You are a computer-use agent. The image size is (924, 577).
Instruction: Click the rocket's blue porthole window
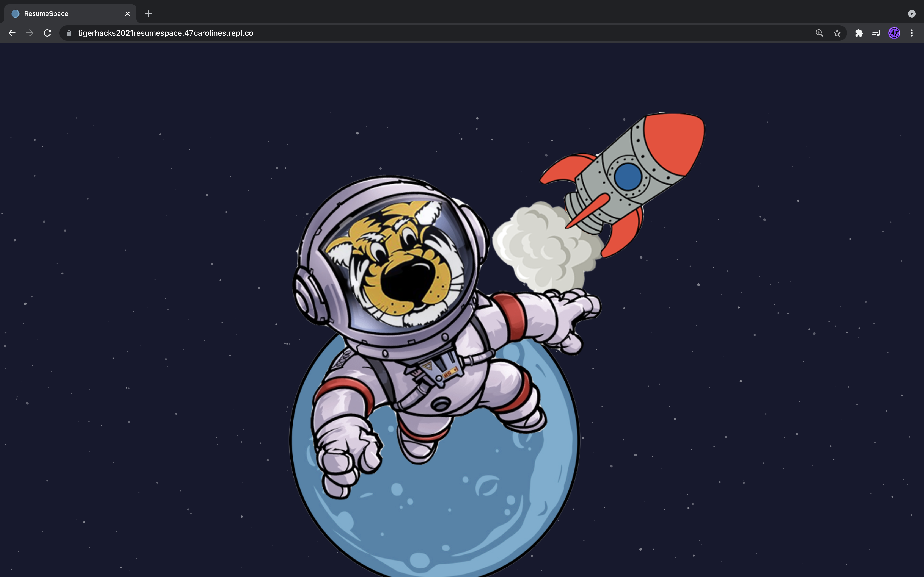pos(628,177)
